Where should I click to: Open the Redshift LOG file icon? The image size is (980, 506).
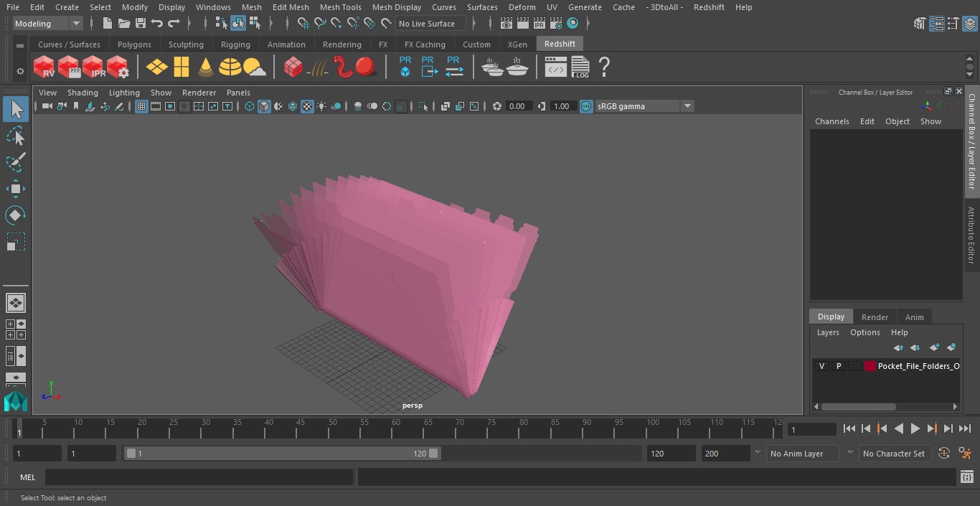click(x=580, y=67)
